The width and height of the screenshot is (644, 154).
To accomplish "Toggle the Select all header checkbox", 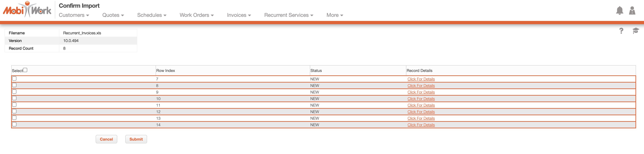I will point(25,70).
